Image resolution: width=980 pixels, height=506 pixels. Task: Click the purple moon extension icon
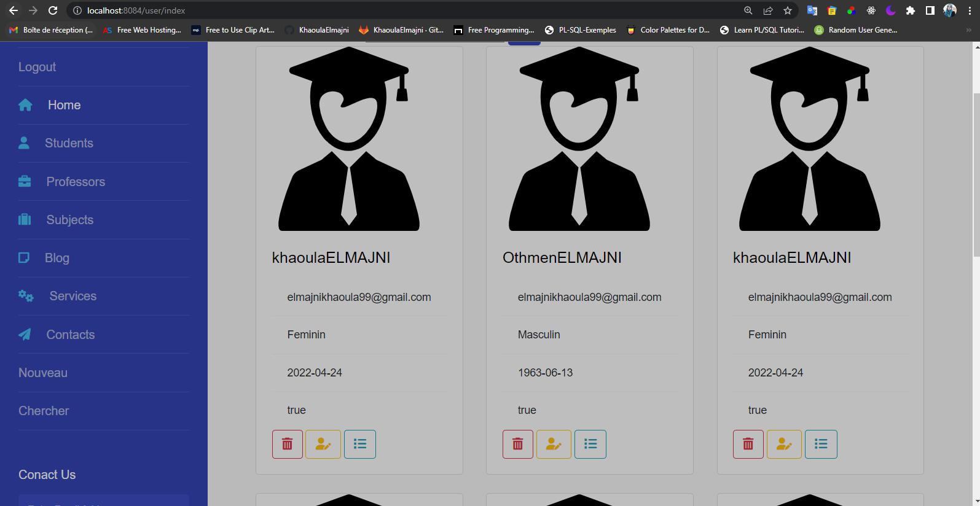[x=891, y=10]
